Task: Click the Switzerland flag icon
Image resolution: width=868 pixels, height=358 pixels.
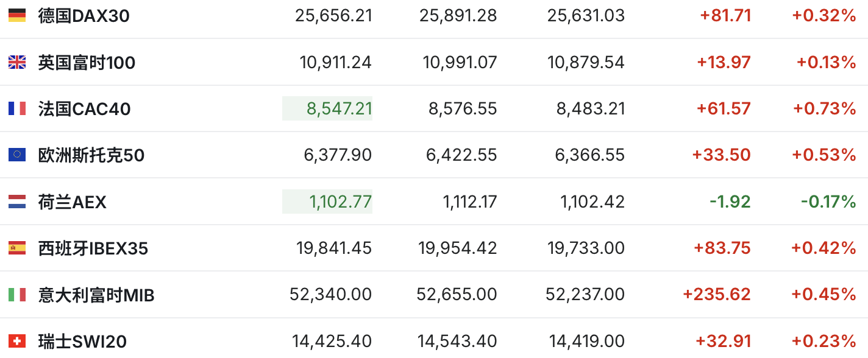Action: coord(17,342)
